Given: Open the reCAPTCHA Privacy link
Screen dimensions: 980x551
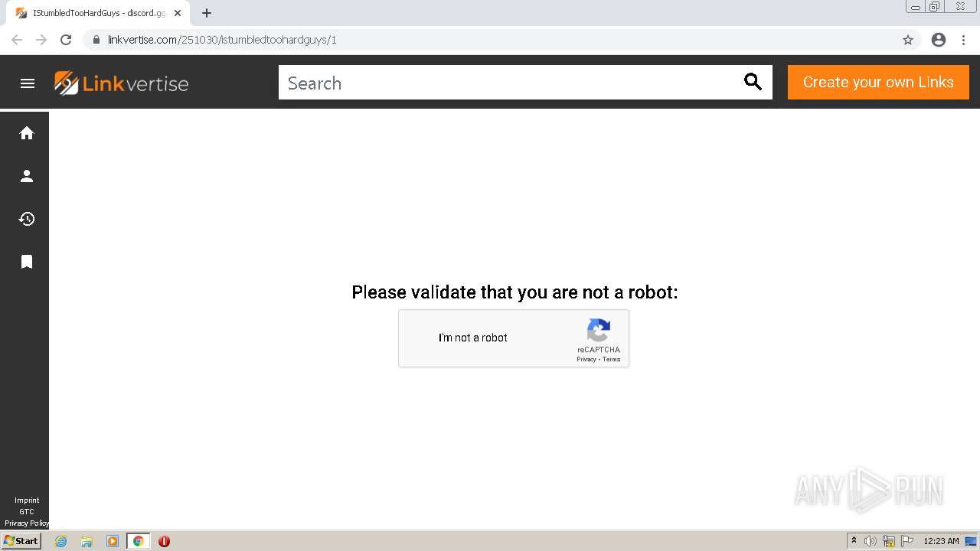Looking at the screenshot, I should 586,359.
